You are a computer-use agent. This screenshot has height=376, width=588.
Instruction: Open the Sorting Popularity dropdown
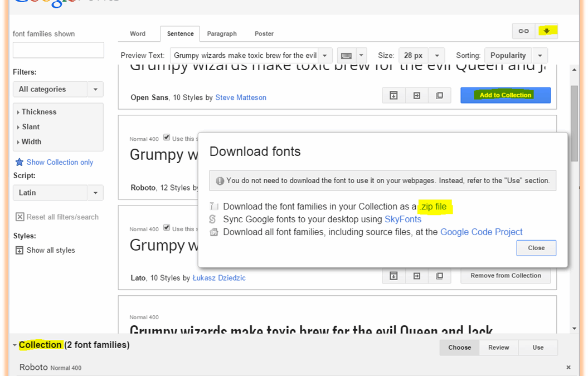[516, 56]
